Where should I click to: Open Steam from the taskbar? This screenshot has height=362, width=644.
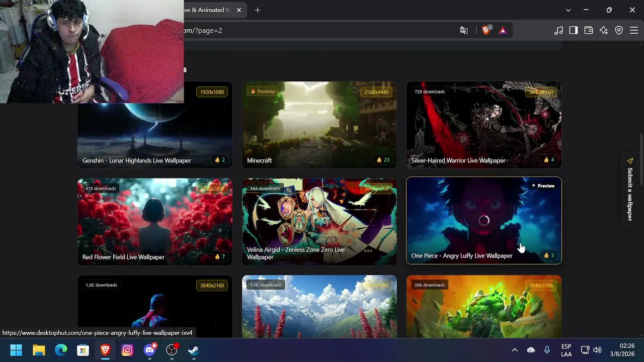[194, 350]
